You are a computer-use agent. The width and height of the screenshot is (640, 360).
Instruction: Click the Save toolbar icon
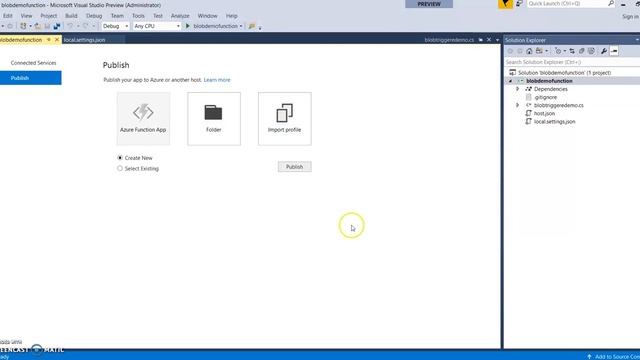(47, 26)
